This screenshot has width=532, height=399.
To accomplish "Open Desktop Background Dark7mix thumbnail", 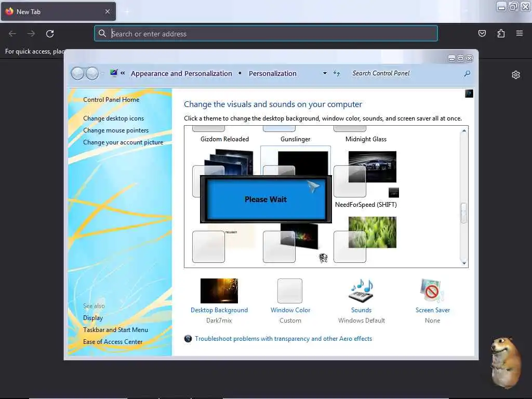I will tap(219, 291).
